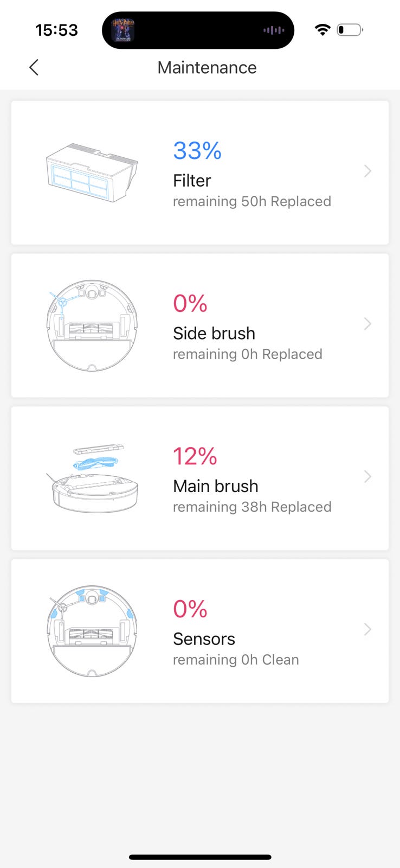The width and height of the screenshot is (400, 868).
Task: Tap the Wi-Fi status icon
Action: [x=322, y=30]
